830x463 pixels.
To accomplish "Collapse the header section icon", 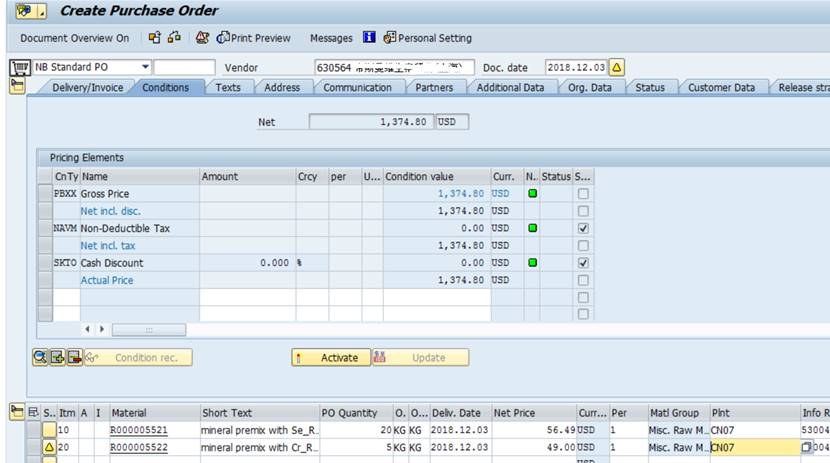I will pos(17,86).
